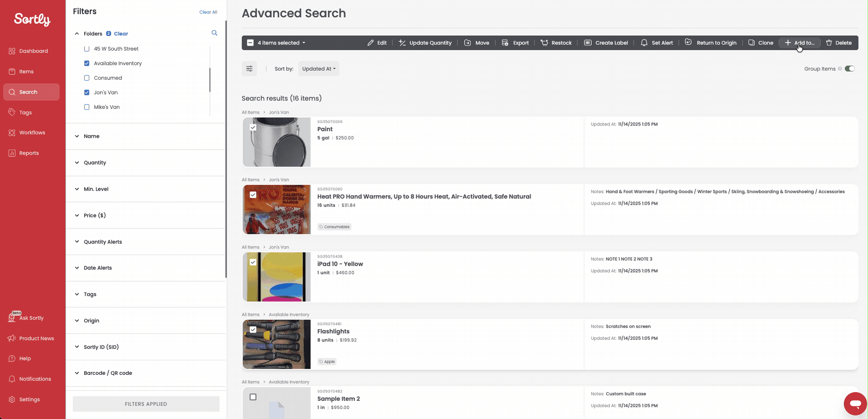Screen dimensions: 868x419
Task: Expand the Quantity Alerts filter section
Action: pos(102,242)
